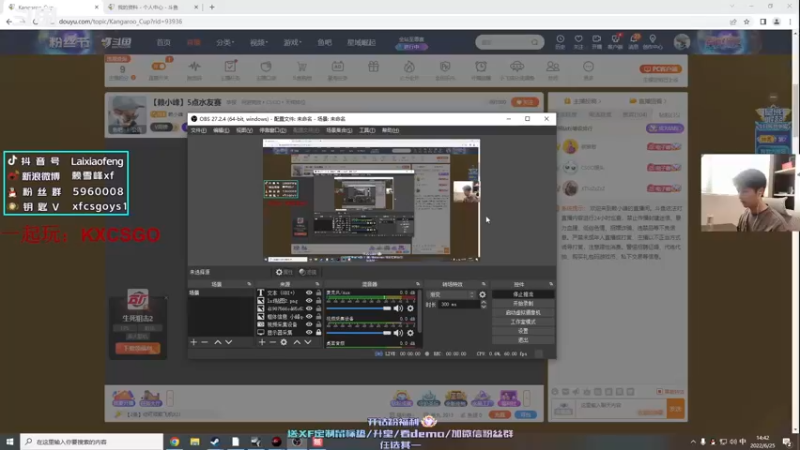Click 工作室模式 studio mode button
The width and height of the screenshot is (800, 450).
click(523, 322)
